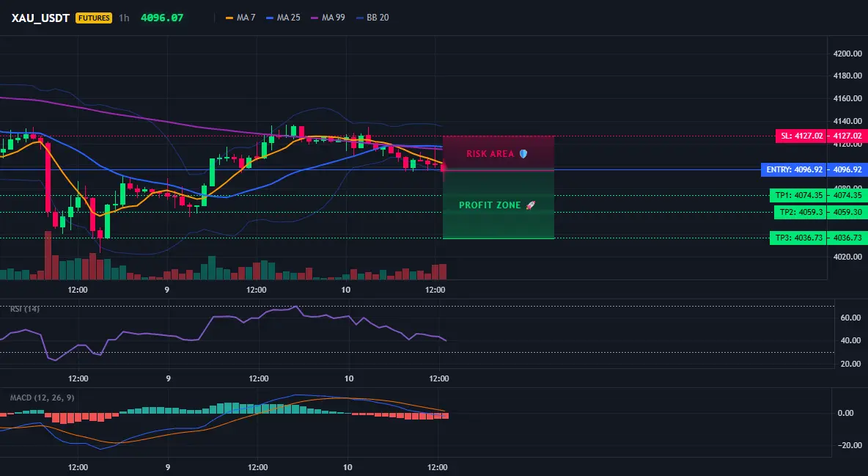The image size is (868, 476).
Task: Click the purple MA 99 color dash
Action: point(315,18)
